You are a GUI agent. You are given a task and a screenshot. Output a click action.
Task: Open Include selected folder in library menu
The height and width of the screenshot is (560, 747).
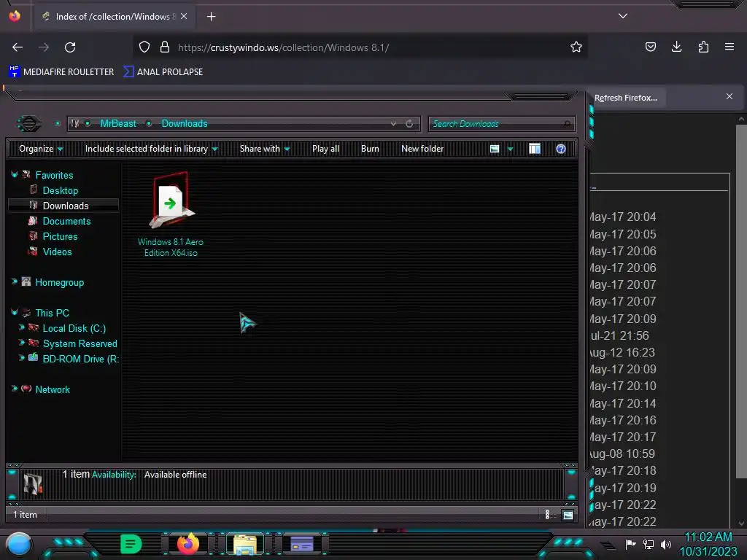pos(152,149)
